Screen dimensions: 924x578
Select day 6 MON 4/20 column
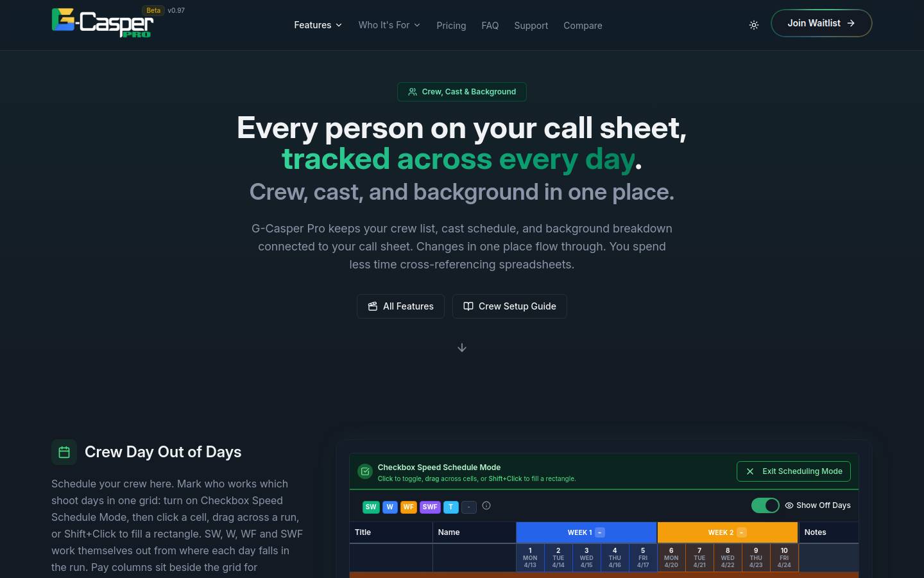coord(671,557)
